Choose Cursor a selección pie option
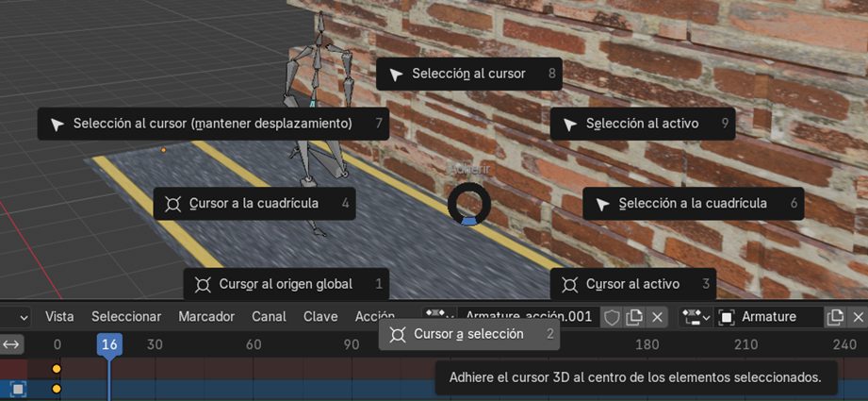 point(469,334)
